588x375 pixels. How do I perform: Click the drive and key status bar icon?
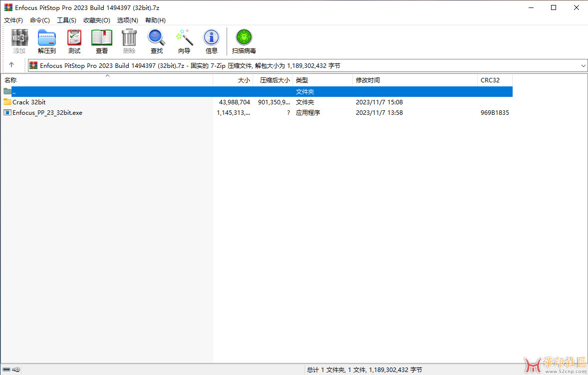click(11, 370)
